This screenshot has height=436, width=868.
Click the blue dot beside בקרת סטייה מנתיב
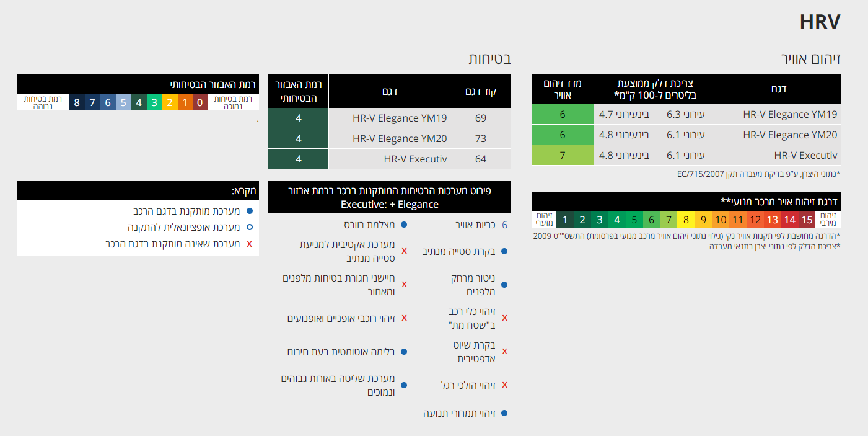click(504, 251)
